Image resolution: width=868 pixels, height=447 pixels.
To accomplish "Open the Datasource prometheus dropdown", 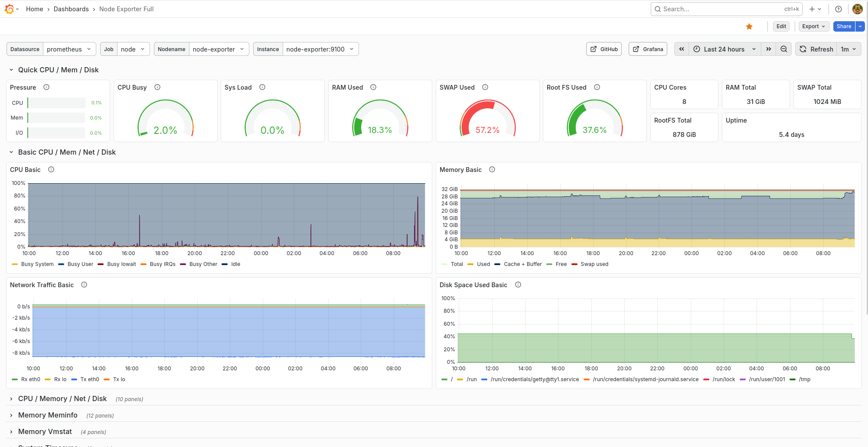I will click(69, 49).
